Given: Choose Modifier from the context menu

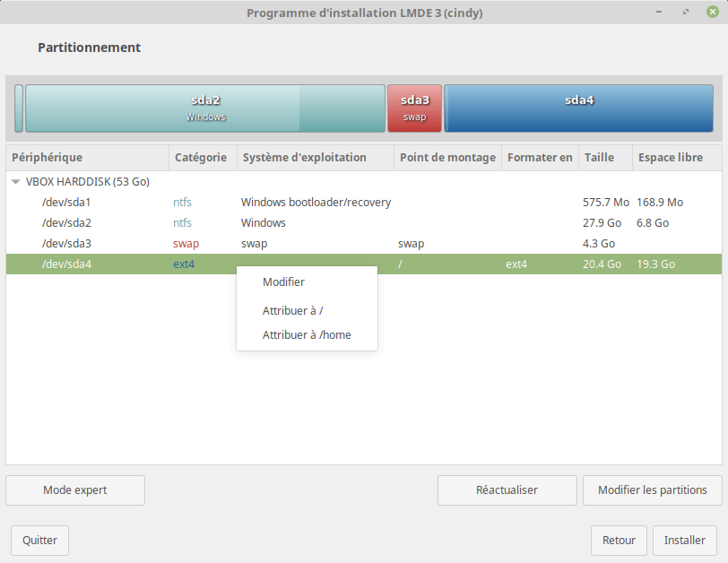Looking at the screenshot, I should click(x=283, y=281).
